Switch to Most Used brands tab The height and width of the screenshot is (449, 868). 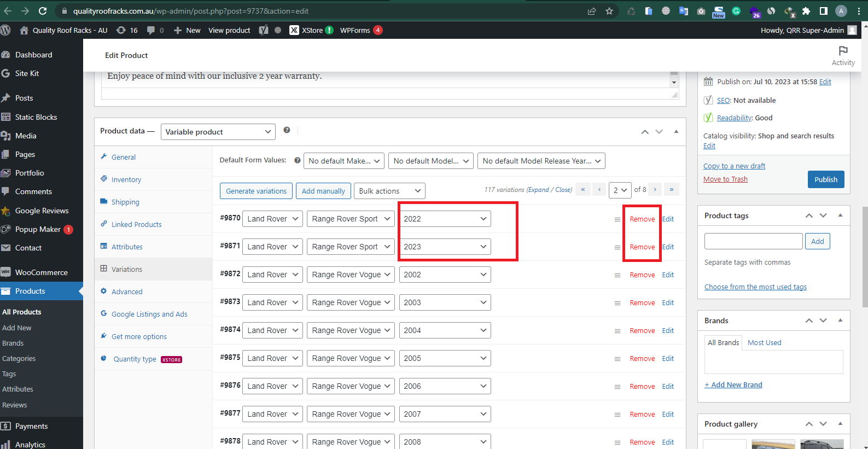[764, 342]
